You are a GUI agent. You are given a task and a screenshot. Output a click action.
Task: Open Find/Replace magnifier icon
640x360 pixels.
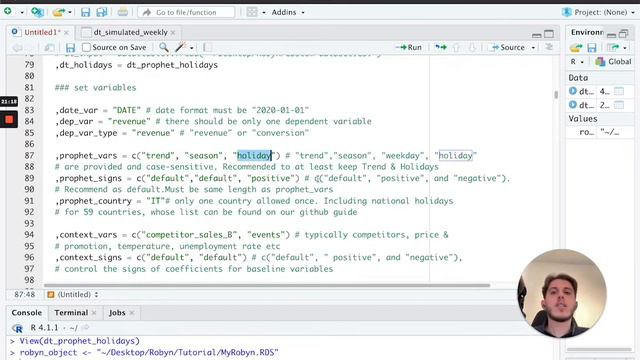pos(164,47)
